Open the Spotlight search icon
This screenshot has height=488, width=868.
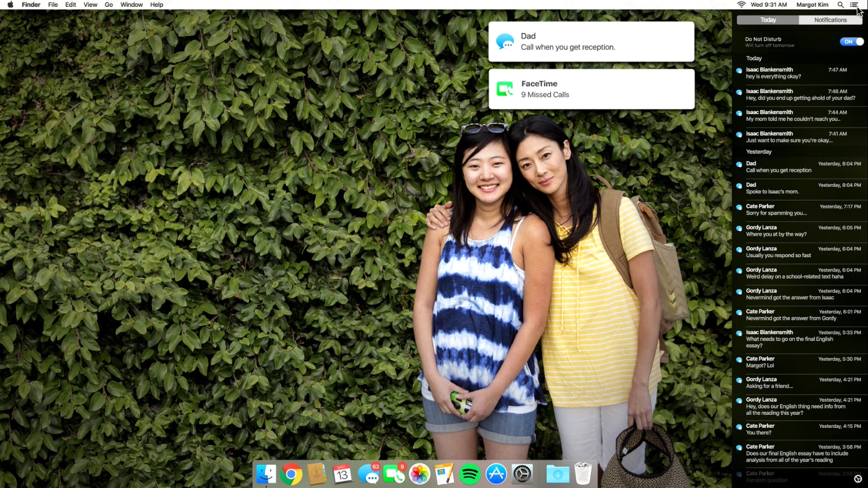[840, 5]
